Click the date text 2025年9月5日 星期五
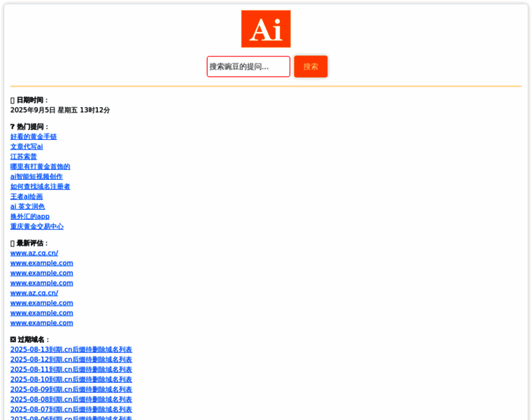Screen dimensions: 532x420 pos(44,111)
